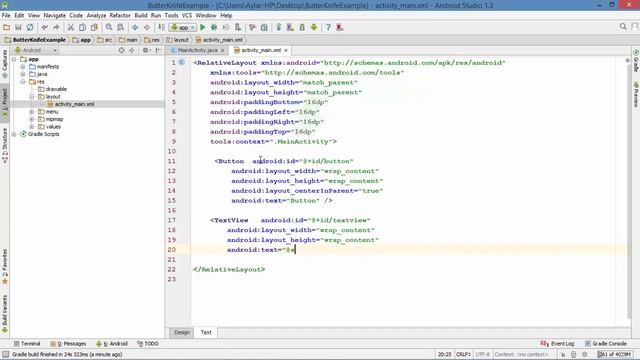The image size is (640, 360).
Task: Select the drawable folder in tree
Action: [x=56, y=89]
